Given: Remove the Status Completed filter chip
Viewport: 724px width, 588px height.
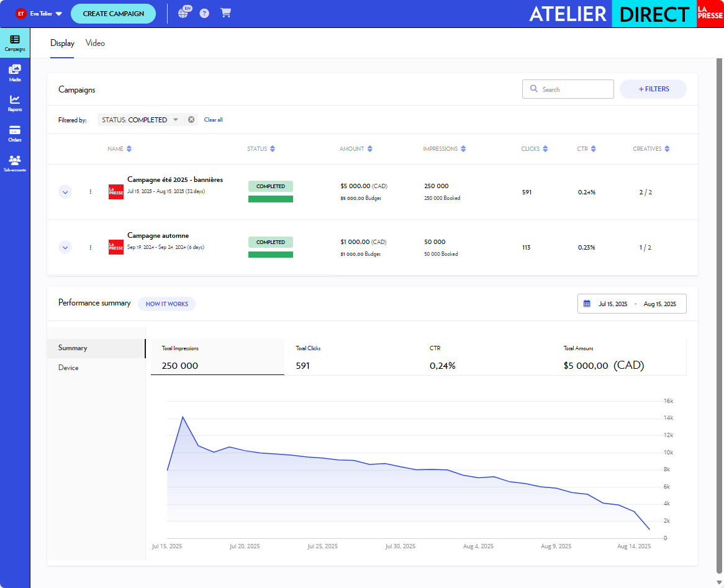Looking at the screenshot, I should pyautogui.click(x=191, y=120).
